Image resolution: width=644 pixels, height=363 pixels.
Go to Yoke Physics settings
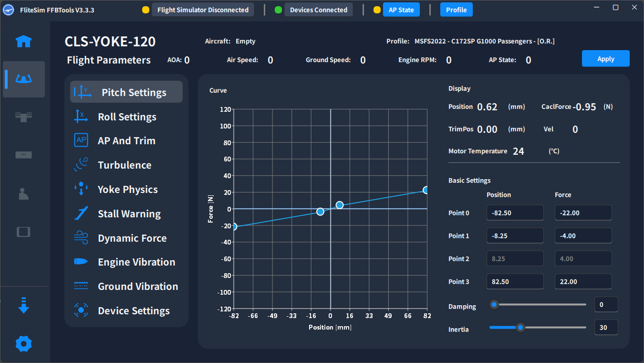127,190
